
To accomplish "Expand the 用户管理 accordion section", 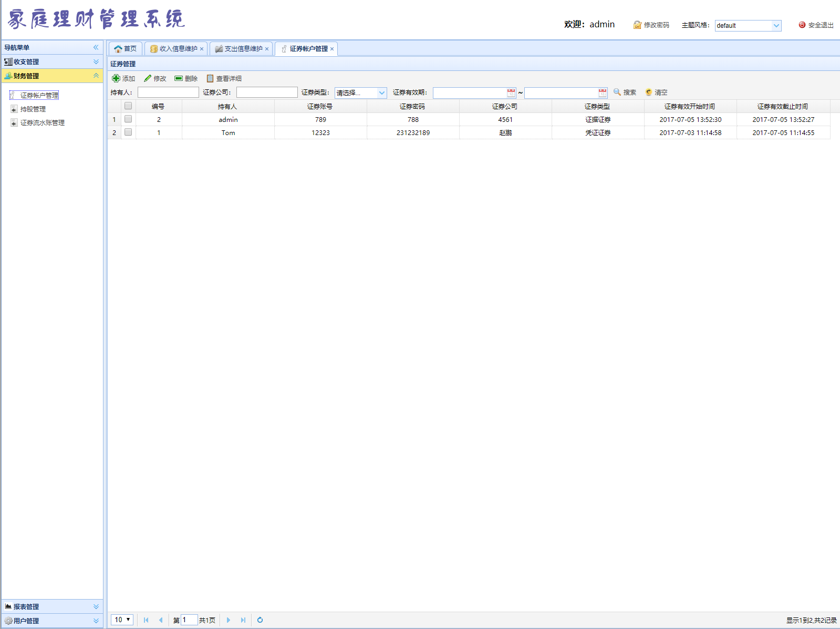I will [96, 621].
